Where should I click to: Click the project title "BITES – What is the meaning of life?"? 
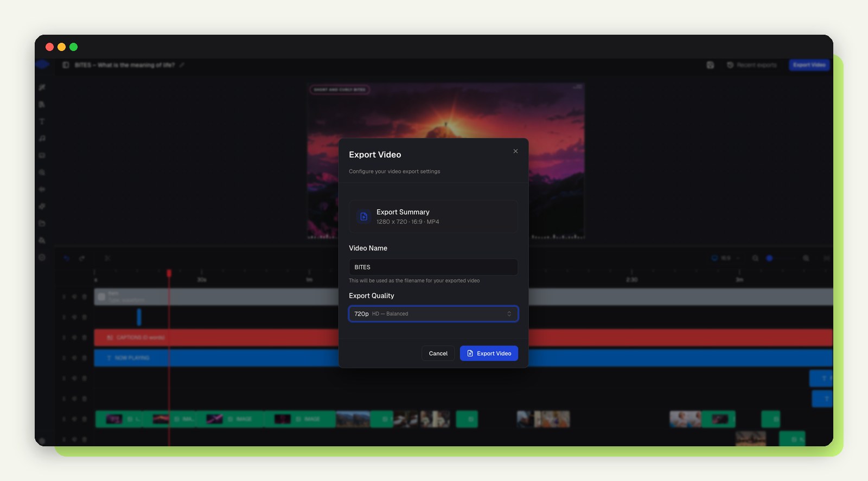[x=125, y=65]
